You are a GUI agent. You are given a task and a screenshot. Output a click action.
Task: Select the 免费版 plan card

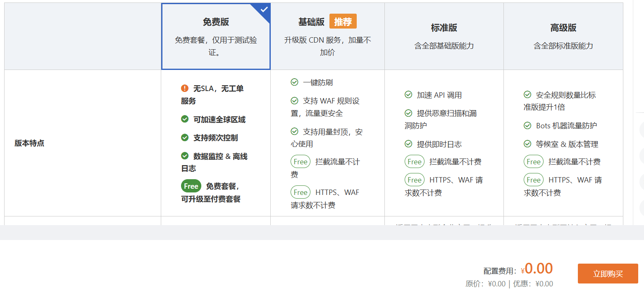coord(215,35)
